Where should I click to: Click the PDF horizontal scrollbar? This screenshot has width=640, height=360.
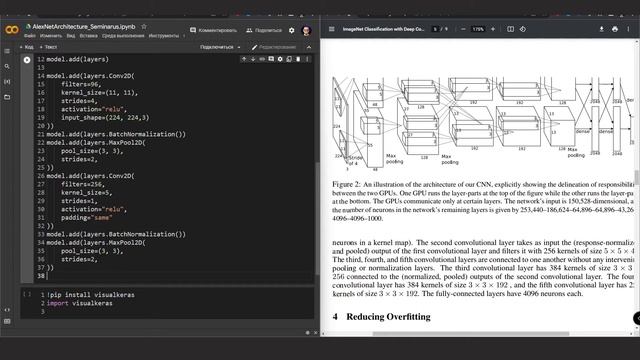pyautogui.click(x=471, y=333)
